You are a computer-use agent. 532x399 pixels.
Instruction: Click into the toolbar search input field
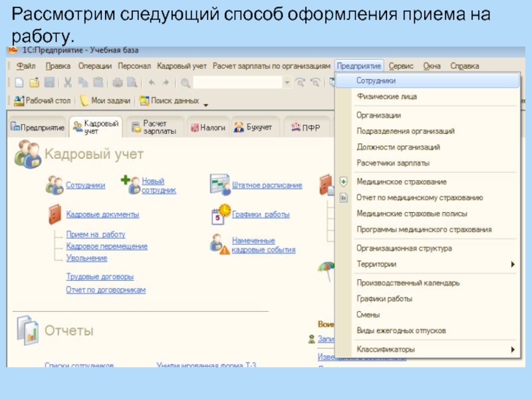(237, 82)
